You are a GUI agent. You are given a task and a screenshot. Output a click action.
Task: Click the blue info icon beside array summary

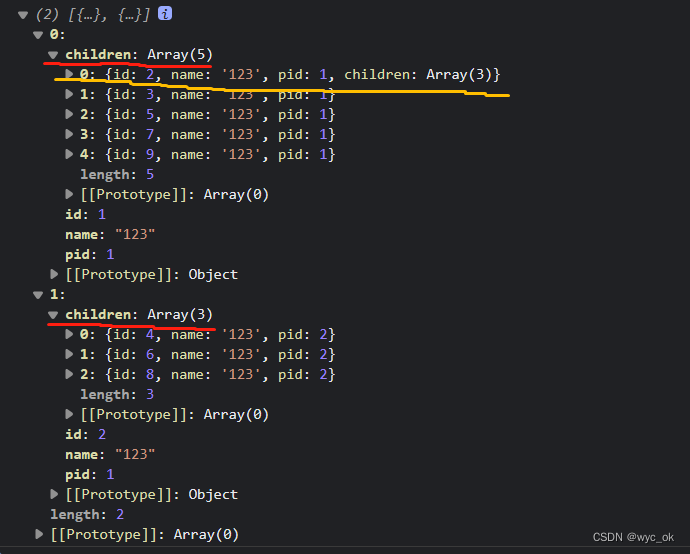coord(165,14)
